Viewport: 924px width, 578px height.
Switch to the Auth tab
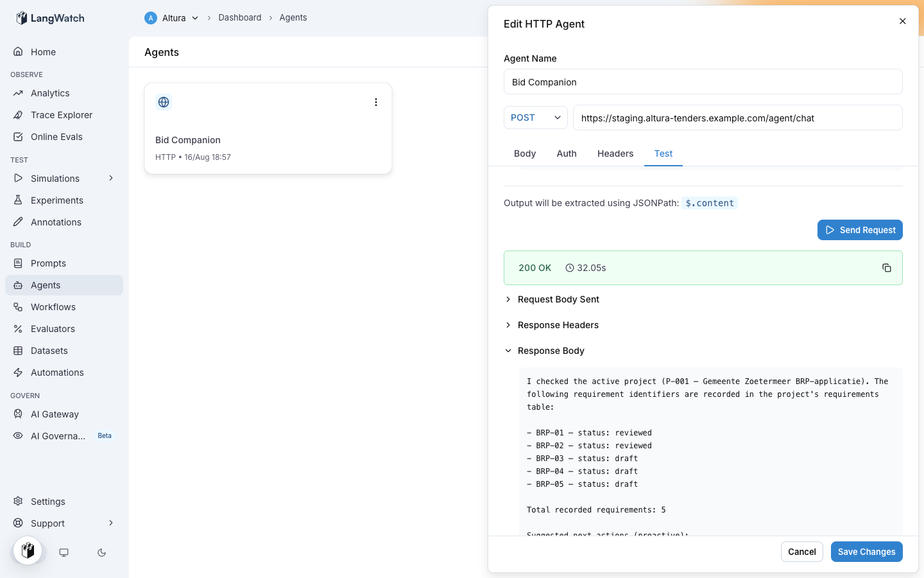tap(567, 153)
